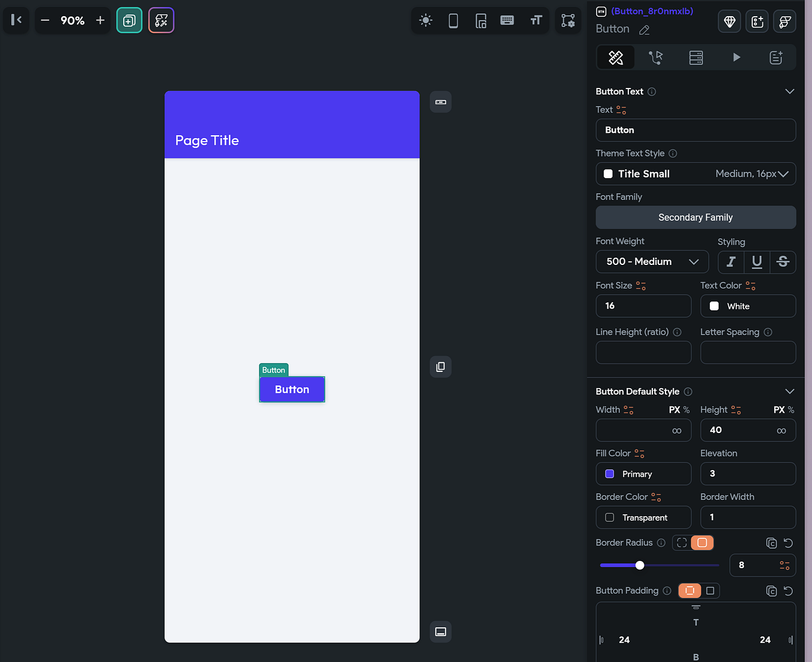The height and width of the screenshot is (662, 812).
Task: Switch to the Actions cursor tab
Action: (656, 57)
